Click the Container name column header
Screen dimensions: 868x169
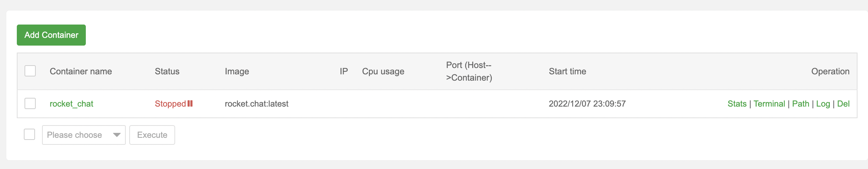pos(81,72)
